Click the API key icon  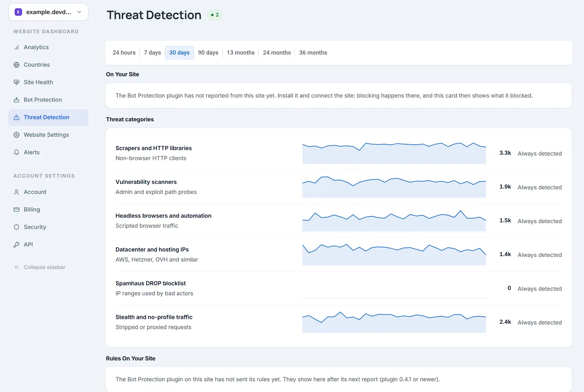[16, 245]
